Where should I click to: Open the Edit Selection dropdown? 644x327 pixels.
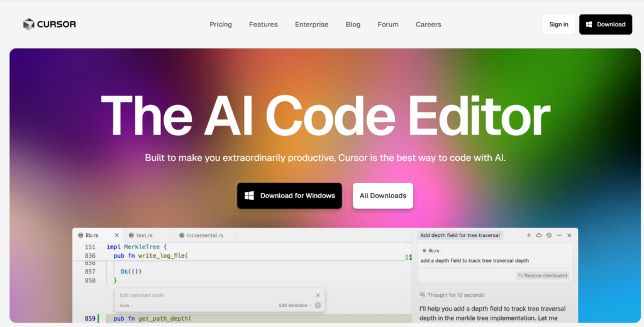(296, 305)
